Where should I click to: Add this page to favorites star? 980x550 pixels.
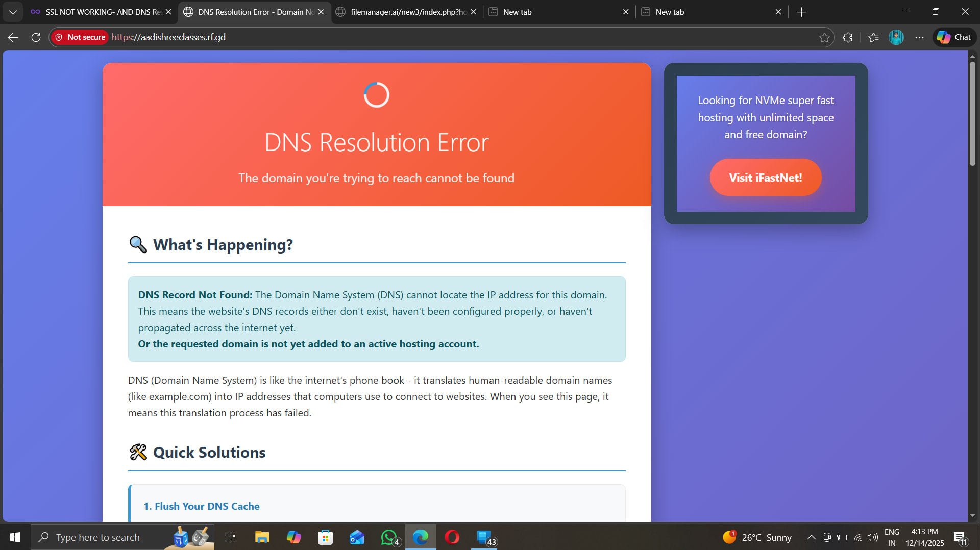(x=824, y=37)
